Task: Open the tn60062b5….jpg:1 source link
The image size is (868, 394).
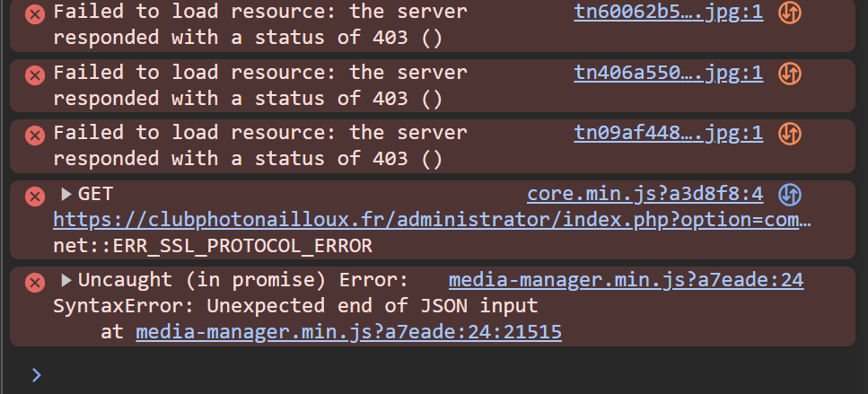Action: pos(668,13)
